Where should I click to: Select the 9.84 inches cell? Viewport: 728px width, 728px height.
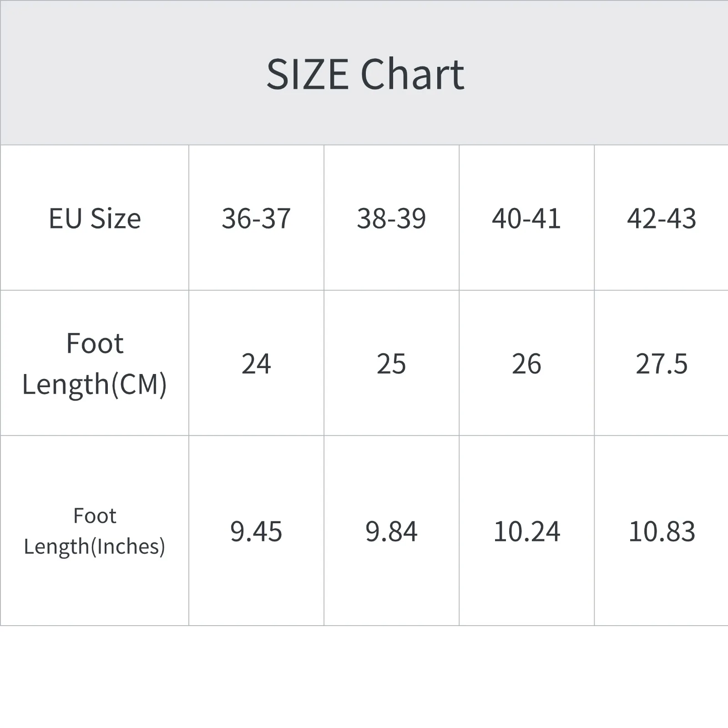391,531
